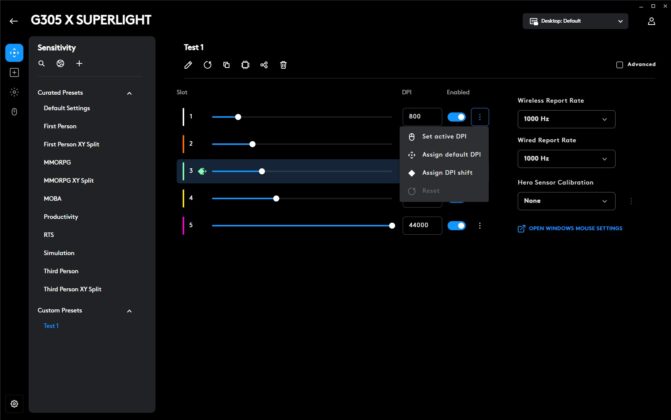Viewport: 671px width, 420px height.
Task: Delete the Test 1 preset with trash
Action: pos(283,65)
